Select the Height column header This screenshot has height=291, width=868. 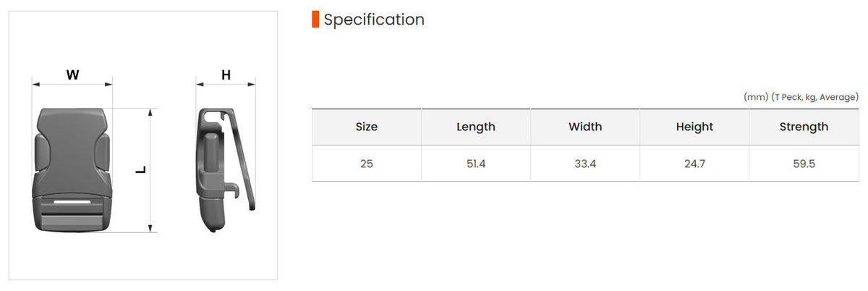click(x=694, y=127)
